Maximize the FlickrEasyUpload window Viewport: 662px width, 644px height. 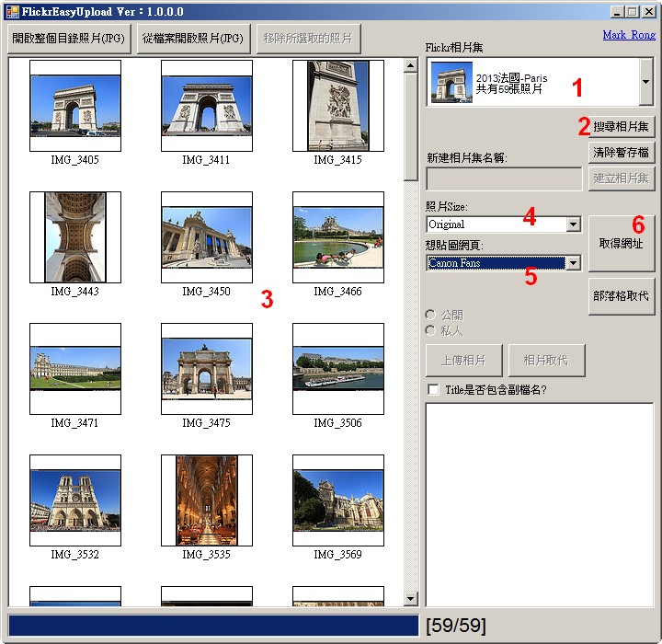tap(632, 12)
